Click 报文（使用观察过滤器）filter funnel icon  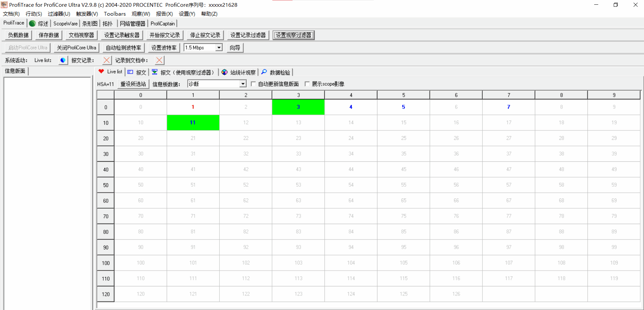tap(155, 71)
